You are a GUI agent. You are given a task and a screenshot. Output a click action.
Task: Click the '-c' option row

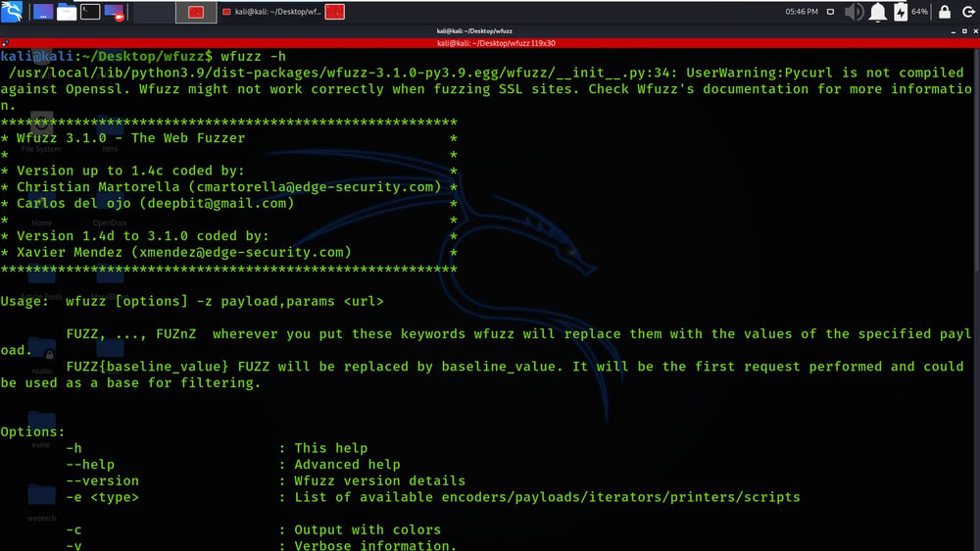pos(253,529)
